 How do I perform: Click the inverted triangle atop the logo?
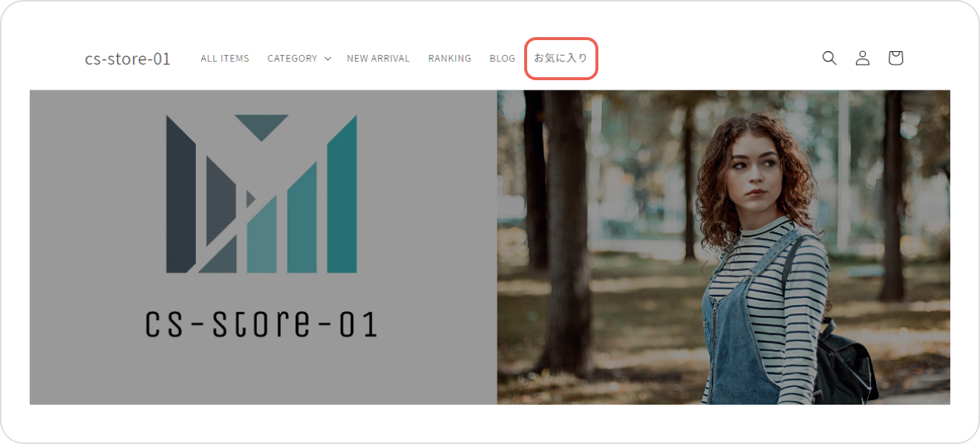[261, 128]
